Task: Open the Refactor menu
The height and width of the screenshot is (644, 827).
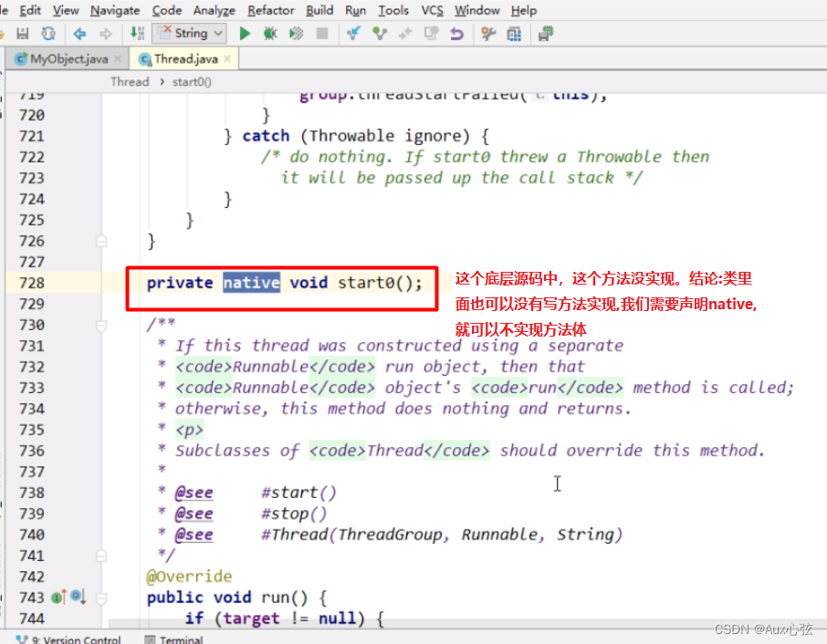Action: 270,10
